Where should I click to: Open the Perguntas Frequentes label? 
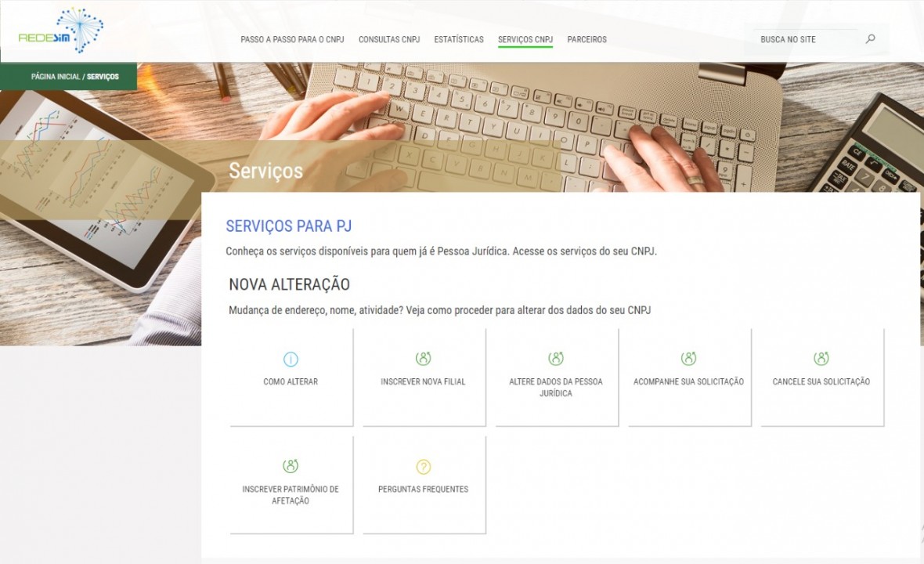(x=423, y=489)
